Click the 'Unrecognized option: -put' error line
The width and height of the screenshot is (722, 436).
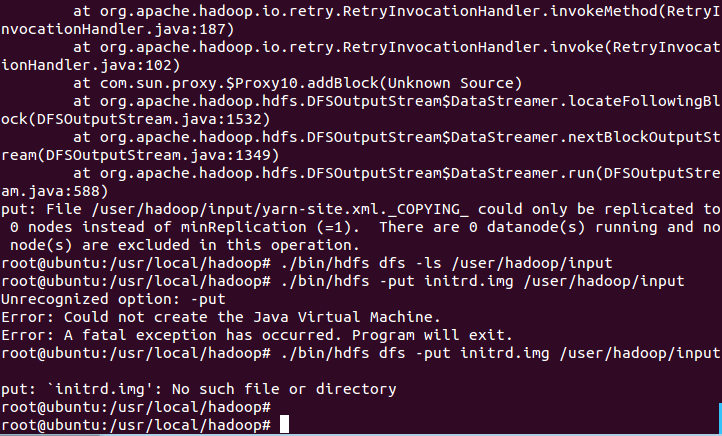pos(113,299)
